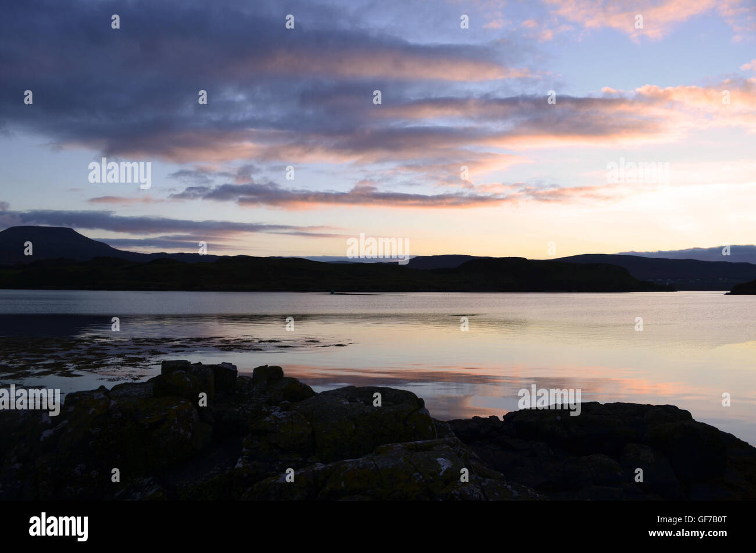Click the alamy logo in the bottom bar
The width and height of the screenshot is (756, 553).
point(59,526)
